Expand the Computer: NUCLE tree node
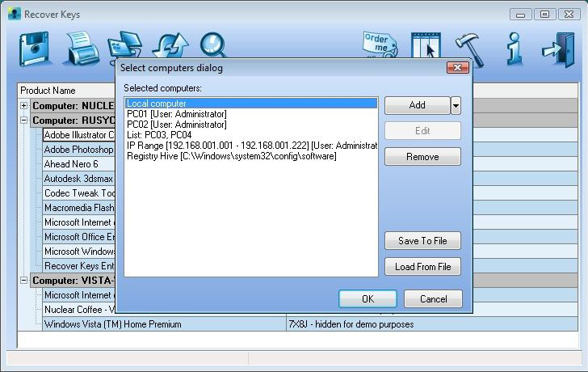 pyautogui.click(x=23, y=105)
